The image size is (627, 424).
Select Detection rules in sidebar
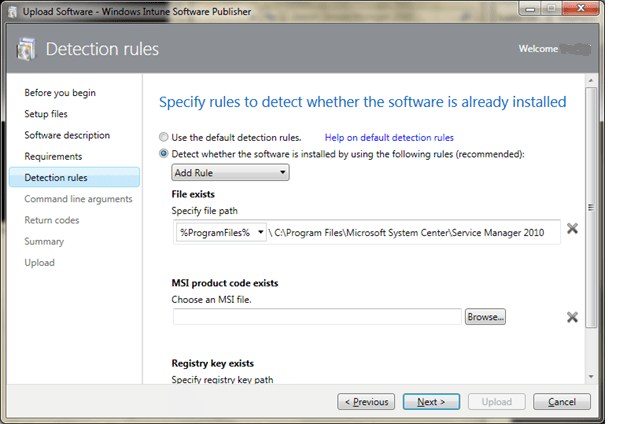[x=56, y=178]
